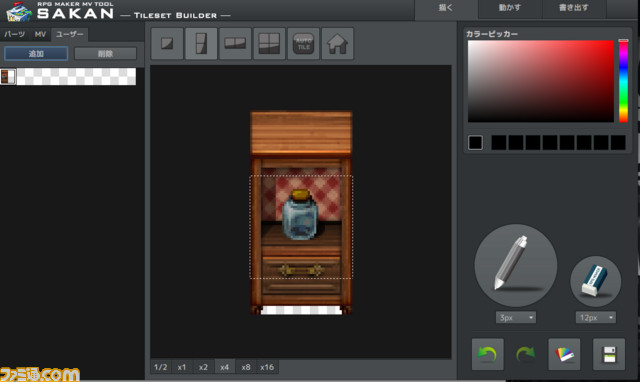The width and height of the screenshot is (640, 382).
Task: Select the single-tile size icon
Action: (x=167, y=44)
